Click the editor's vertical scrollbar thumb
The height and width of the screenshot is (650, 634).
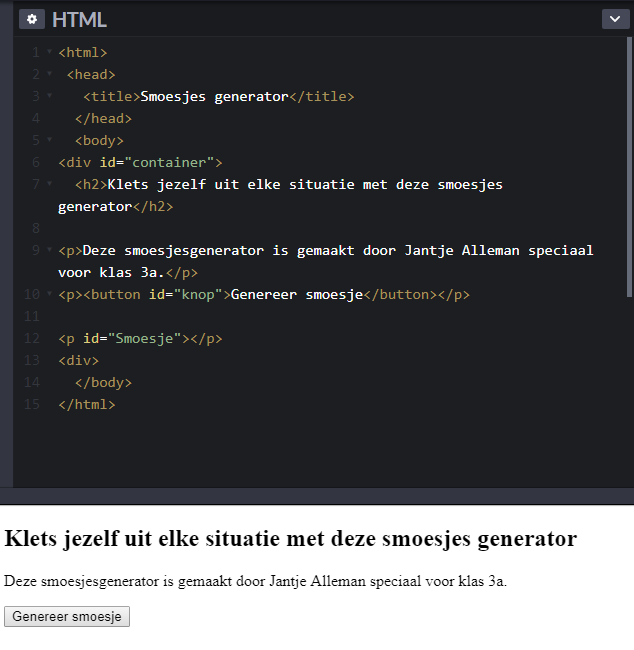coord(629,167)
